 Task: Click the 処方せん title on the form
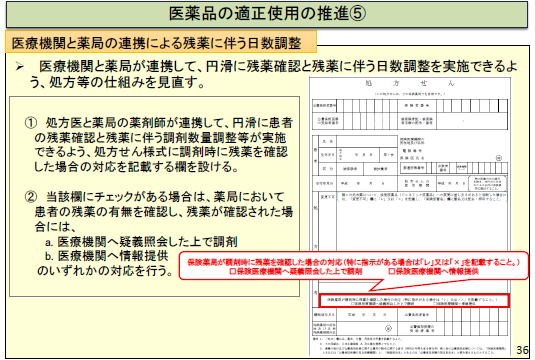pyautogui.click(x=410, y=83)
